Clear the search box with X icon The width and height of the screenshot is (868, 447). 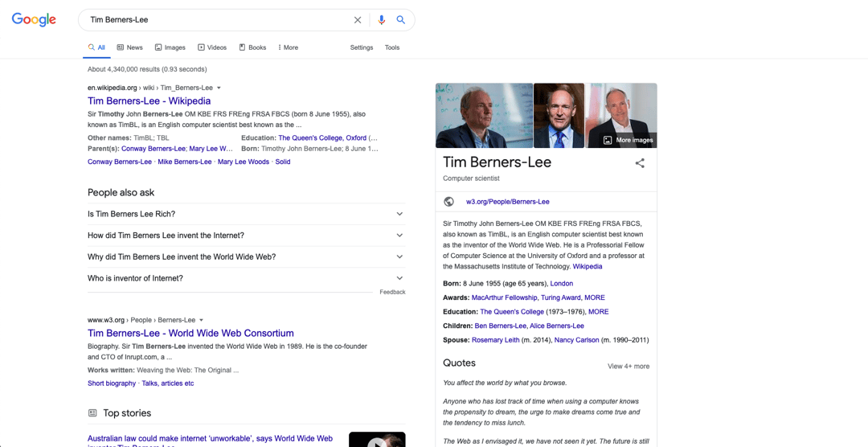(x=358, y=20)
